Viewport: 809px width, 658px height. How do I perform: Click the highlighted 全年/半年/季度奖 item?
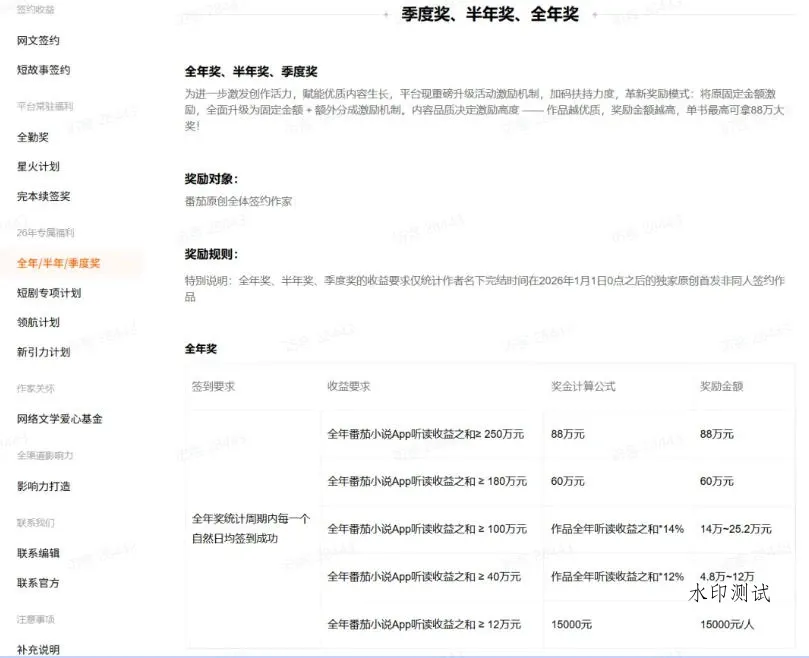pyautogui.click(x=58, y=263)
